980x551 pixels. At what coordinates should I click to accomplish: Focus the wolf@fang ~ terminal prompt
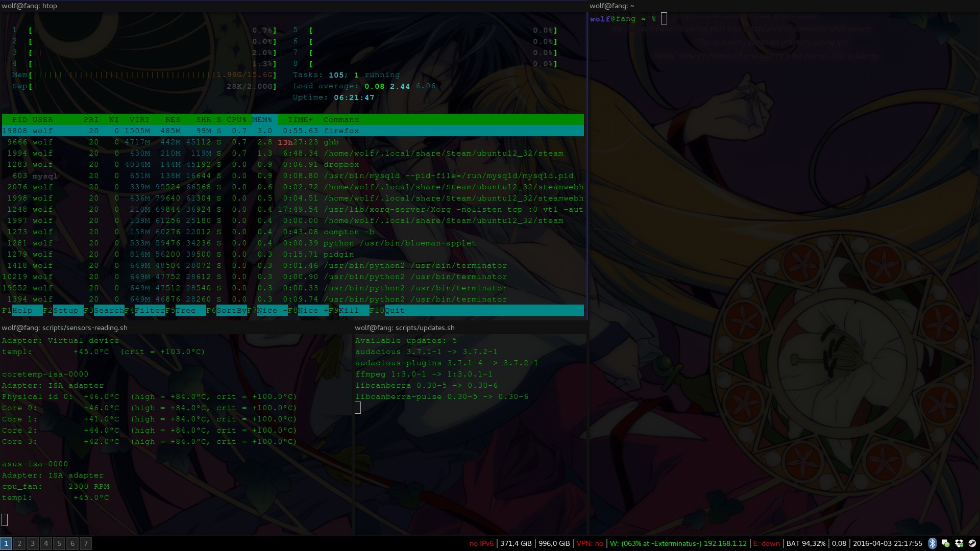(628, 19)
